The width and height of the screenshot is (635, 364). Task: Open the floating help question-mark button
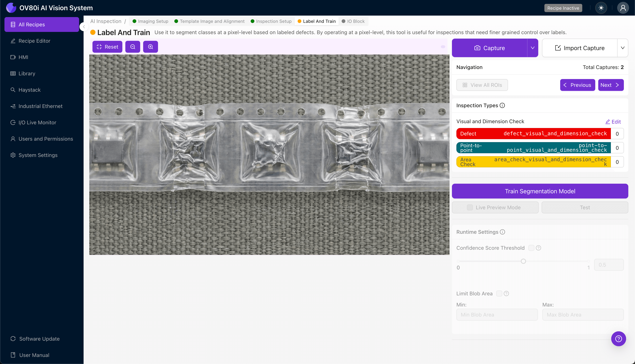tap(618, 339)
